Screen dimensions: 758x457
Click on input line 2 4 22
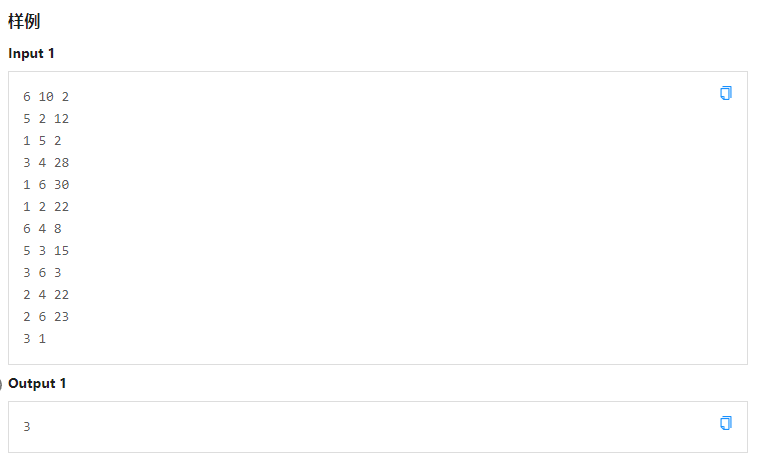46,295
